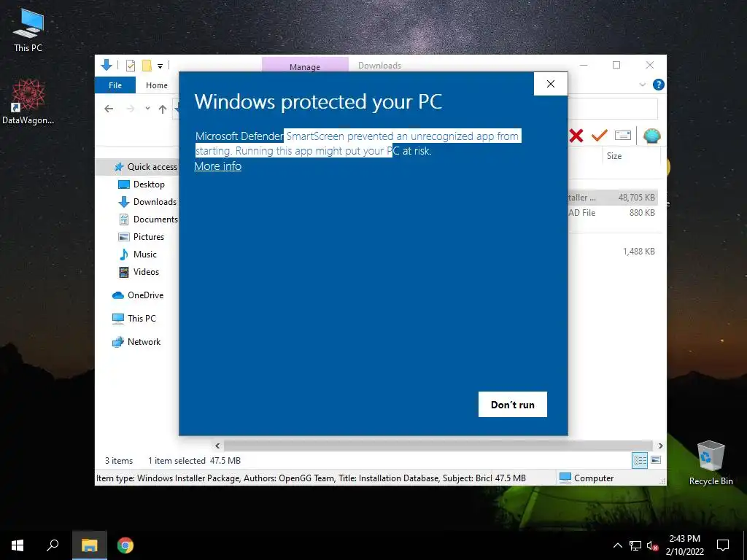747x560 pixels.
Task: Open This PC desktop icon
Action: pyautogui.click(x=28, y=30)
